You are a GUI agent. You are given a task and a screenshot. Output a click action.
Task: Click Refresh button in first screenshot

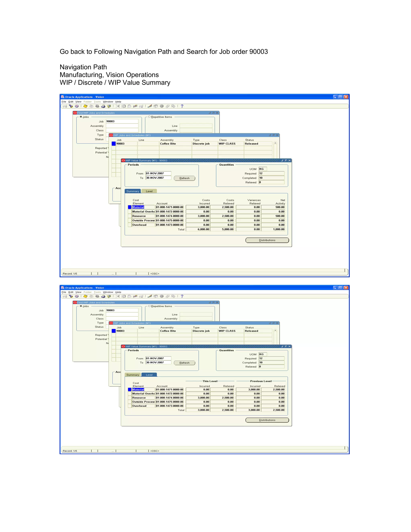pos(185,178)
